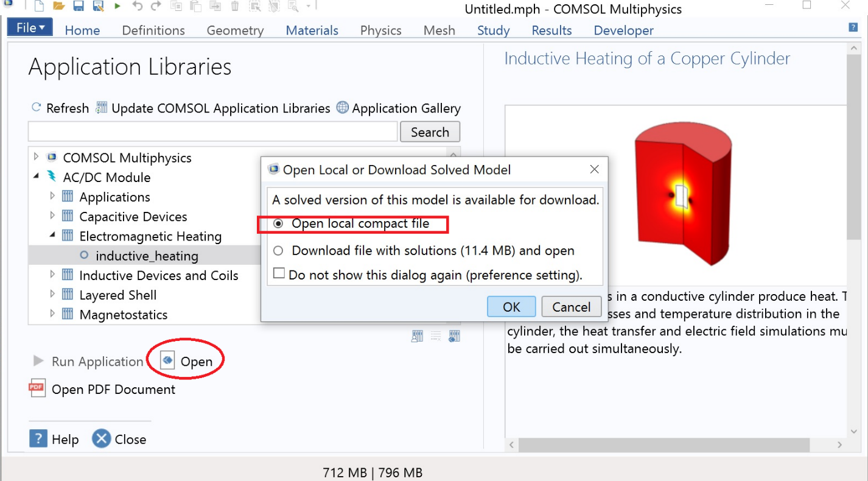Viewport: 868px width, 481px height.
Task: Click the Search button
Action: tap(430, 132)
